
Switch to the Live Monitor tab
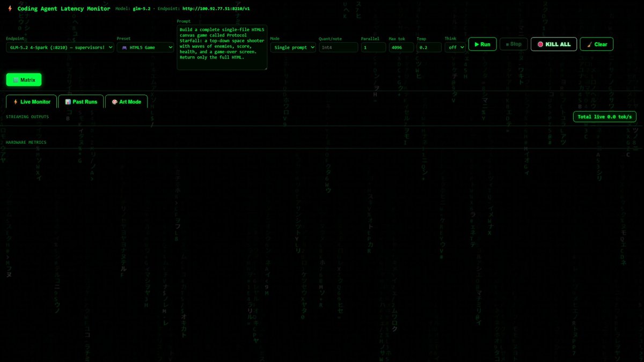pos(31,101)
